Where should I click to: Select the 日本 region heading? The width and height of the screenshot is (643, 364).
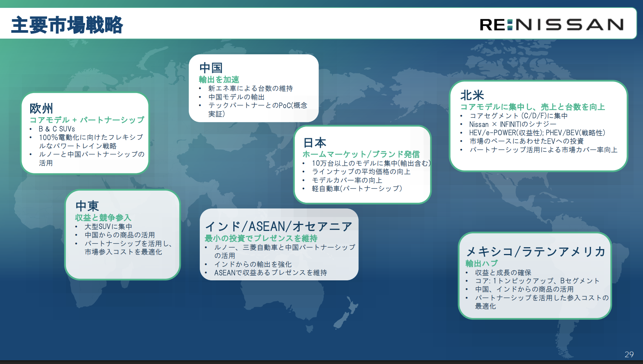coord(315,143)
